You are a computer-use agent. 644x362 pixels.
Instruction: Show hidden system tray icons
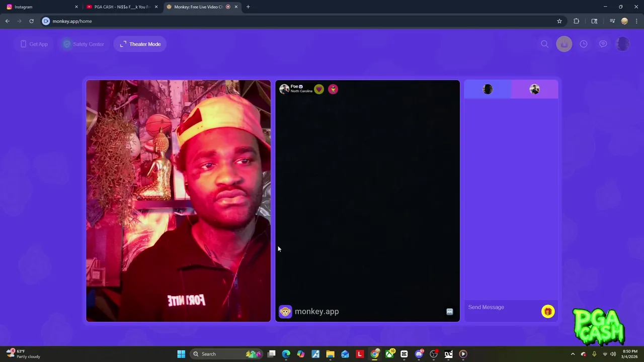(573, 354)
